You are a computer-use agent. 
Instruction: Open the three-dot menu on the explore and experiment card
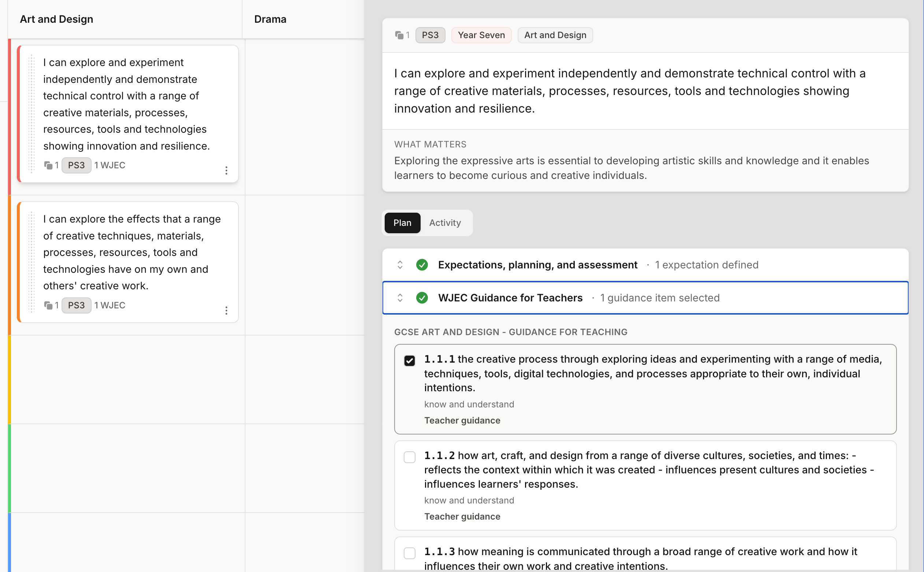(x=226, y=170)
